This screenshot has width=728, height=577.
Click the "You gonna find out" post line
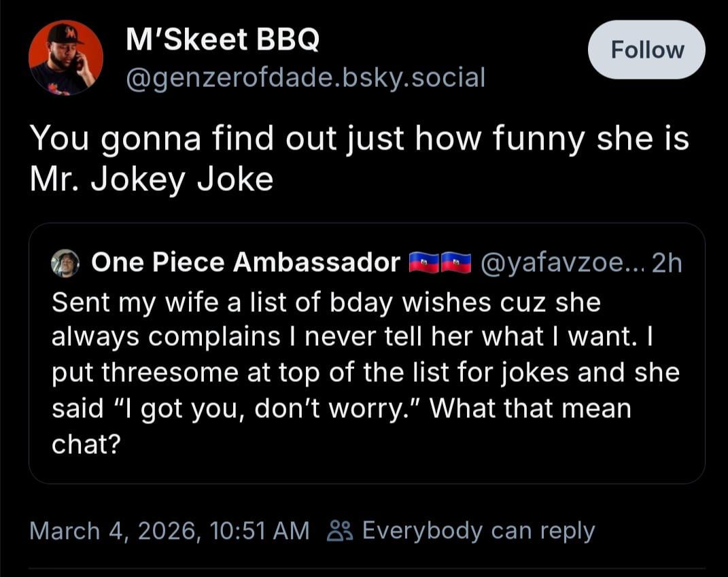[x=359, y=139]
